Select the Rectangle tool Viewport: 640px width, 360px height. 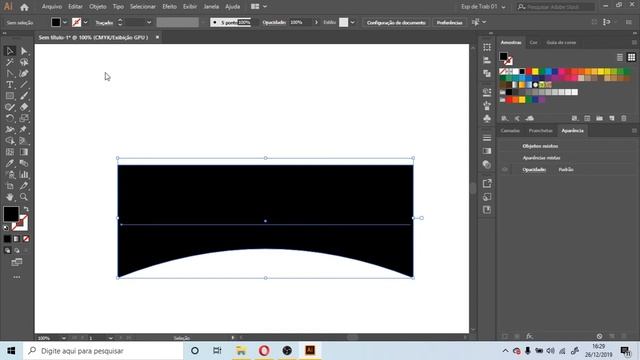coord(10,96)
